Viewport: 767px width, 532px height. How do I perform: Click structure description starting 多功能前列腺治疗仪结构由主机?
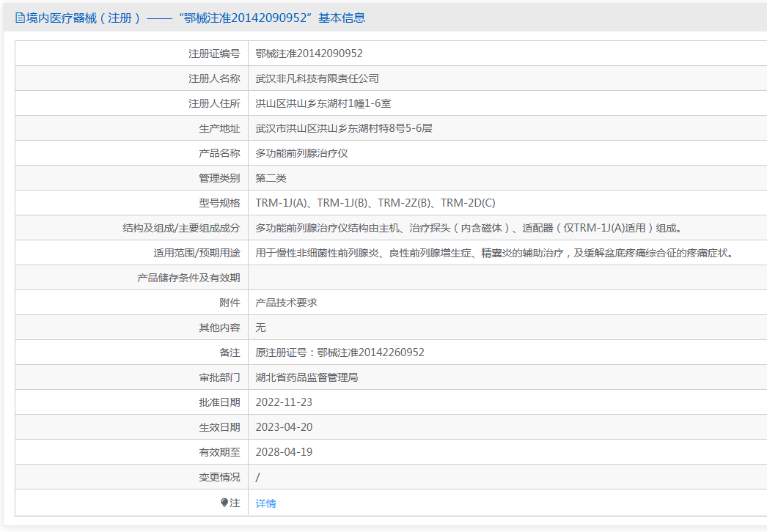[469, 228]
